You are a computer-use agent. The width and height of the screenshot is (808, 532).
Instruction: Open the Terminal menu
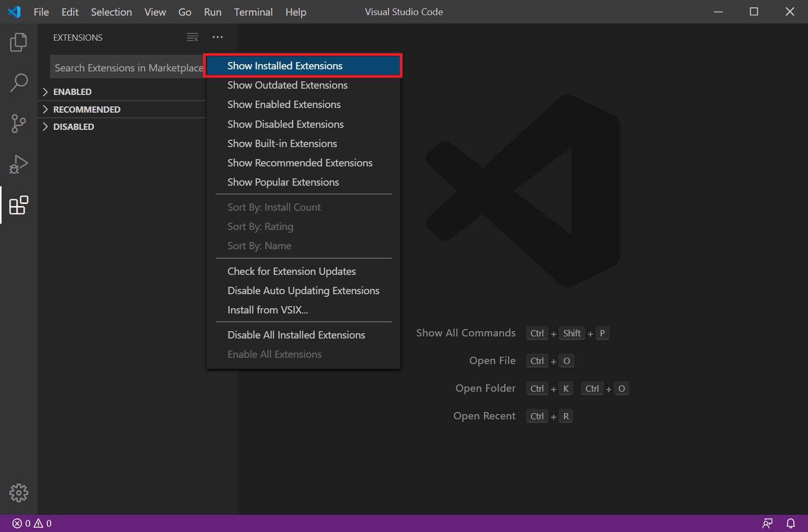(x=253, y=12)
